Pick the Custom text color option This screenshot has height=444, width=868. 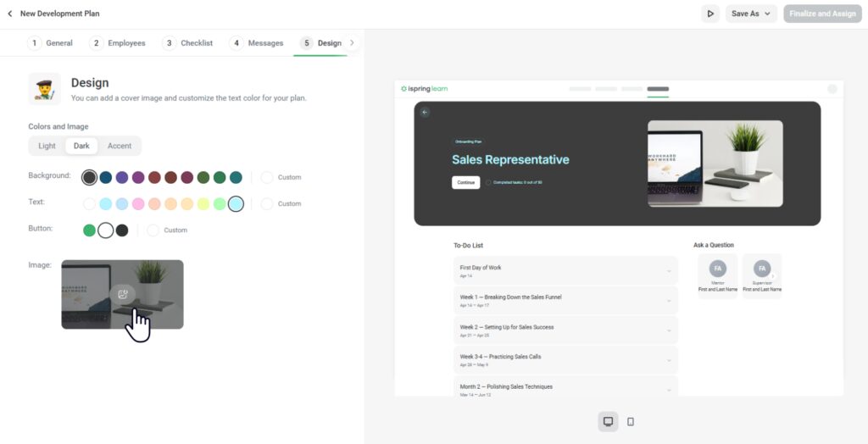[x=281, y=203]
